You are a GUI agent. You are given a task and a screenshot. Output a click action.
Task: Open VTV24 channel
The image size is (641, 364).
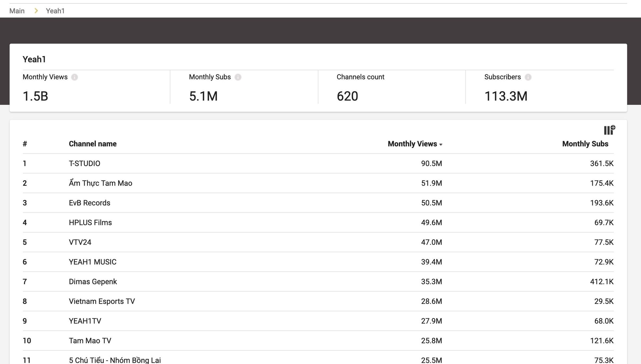pyautogui.click(x=80, y=242)
